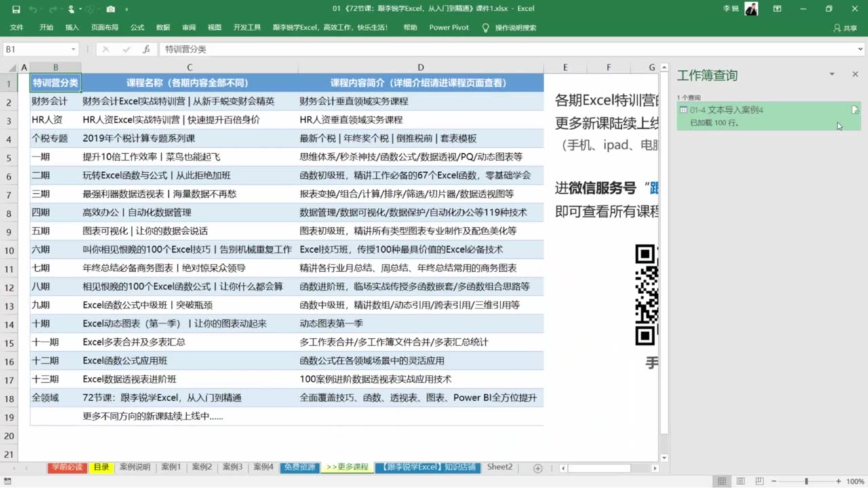Screen dimensions: 868x488
Task: Open 工作簿查询 pane options dropdown arrow
Action: point(832,75)
